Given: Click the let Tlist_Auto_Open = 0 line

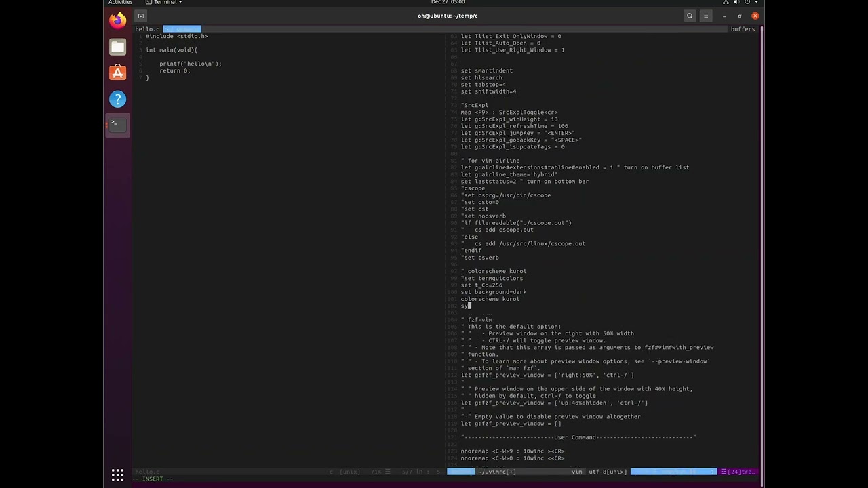Looking at the screenshot, I should coord(500,43).
